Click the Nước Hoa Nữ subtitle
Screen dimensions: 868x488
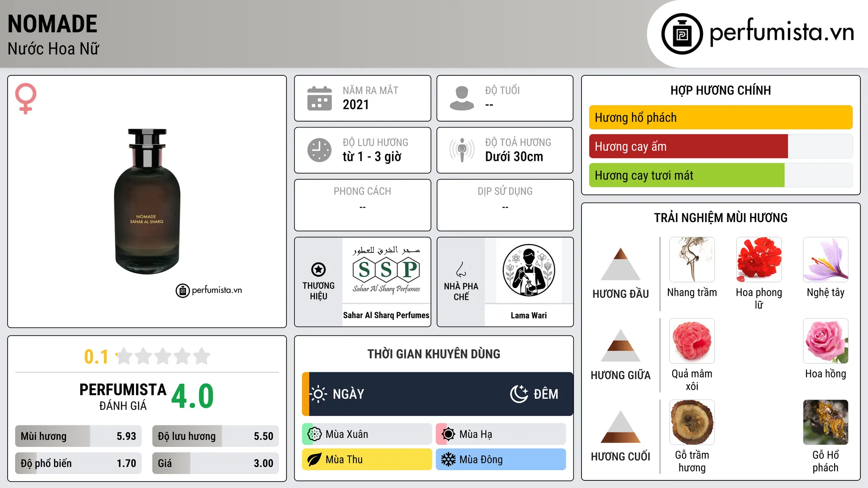53,49
